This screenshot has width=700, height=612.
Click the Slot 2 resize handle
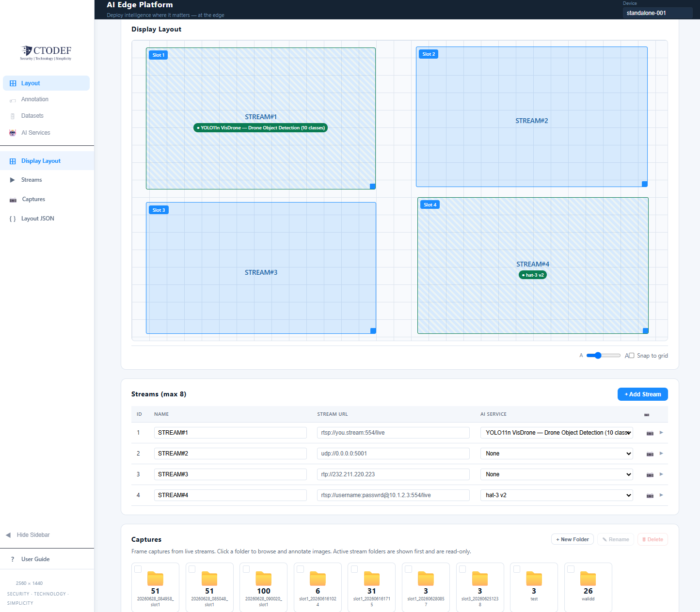pos(645,184)
